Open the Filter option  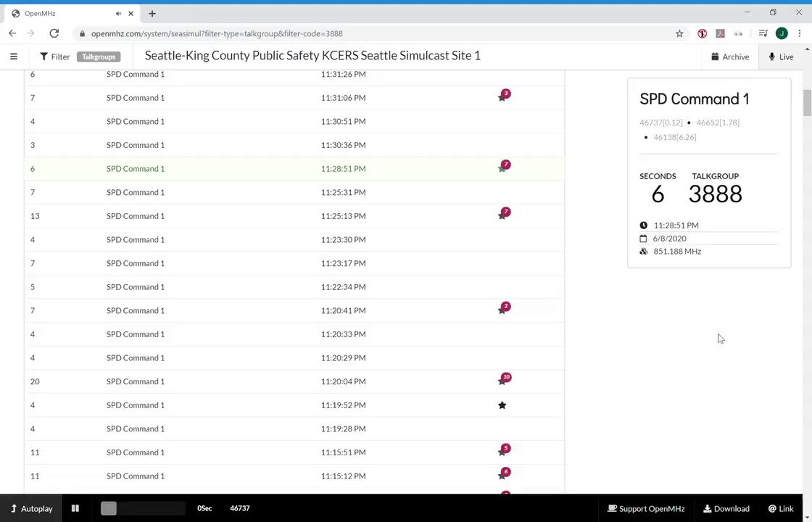(x=55, y=57)
